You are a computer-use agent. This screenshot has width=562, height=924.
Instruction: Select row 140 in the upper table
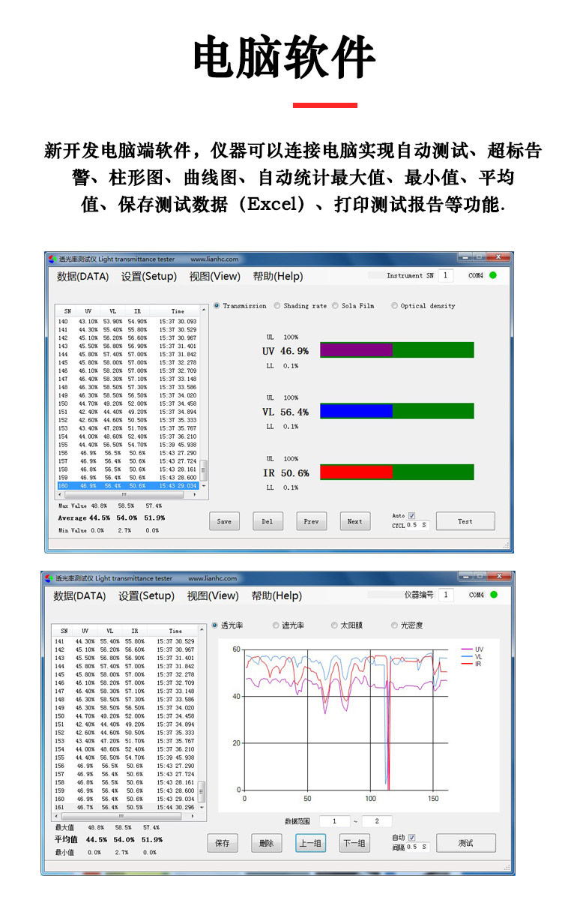[x=127, y=321]
